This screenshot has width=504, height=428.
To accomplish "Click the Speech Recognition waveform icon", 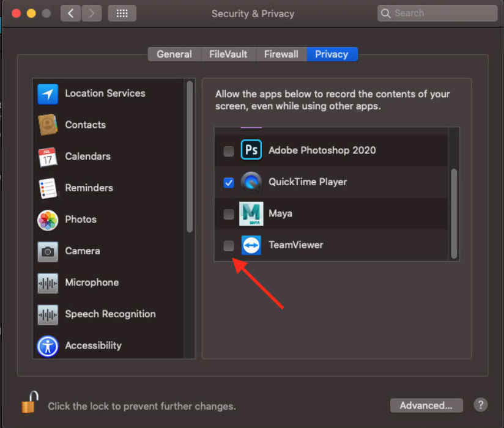I will (48, 314).
